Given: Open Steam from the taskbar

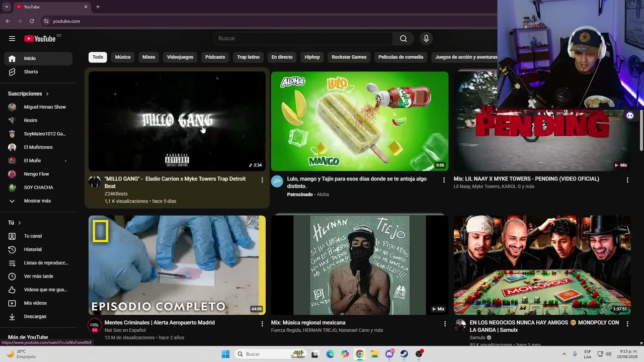Looking at the screenshot, I should (x=404, y=354).
